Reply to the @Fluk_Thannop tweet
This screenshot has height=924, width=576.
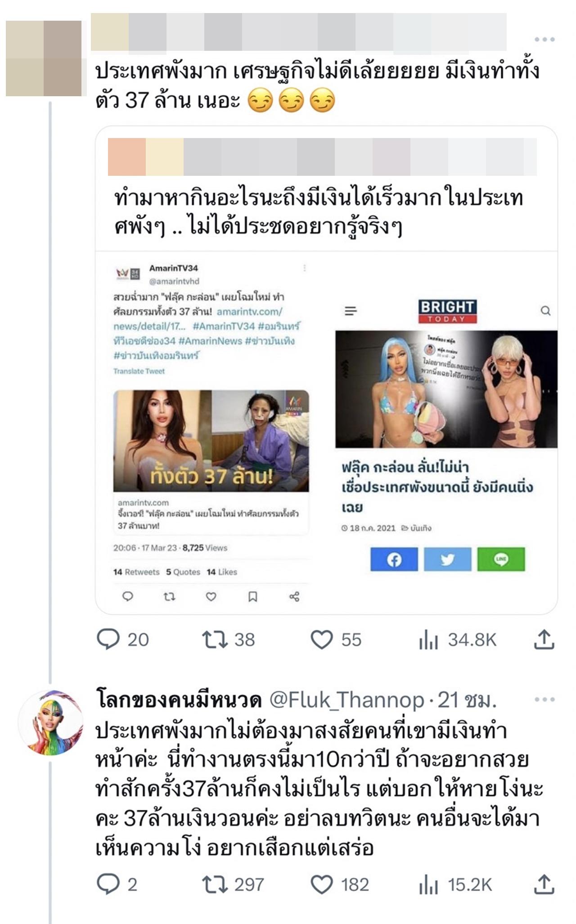point(117,884)
